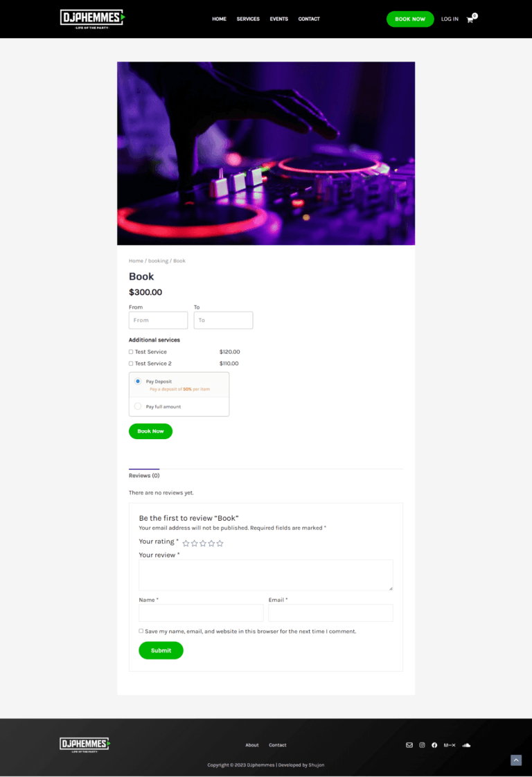Image resolution: width=532 pixels, height=777 pixels.
Task: Check the Test Service checkbox
Action: [x=131, y=352]
